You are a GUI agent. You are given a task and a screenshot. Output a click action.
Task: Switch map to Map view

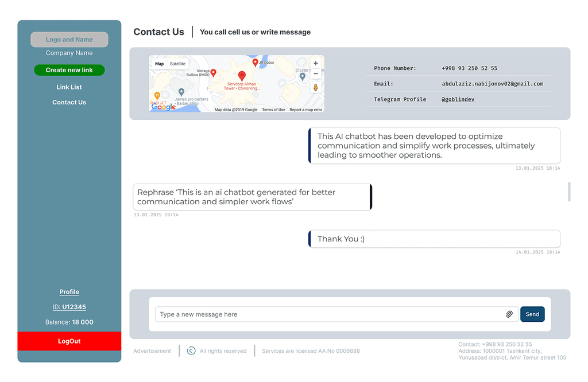[x=159, y=64]
